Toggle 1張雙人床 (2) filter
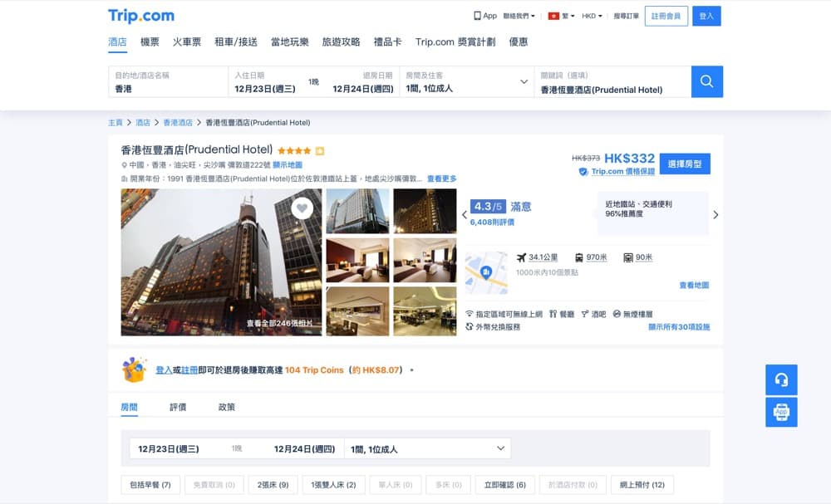 [x=333, y=484]
